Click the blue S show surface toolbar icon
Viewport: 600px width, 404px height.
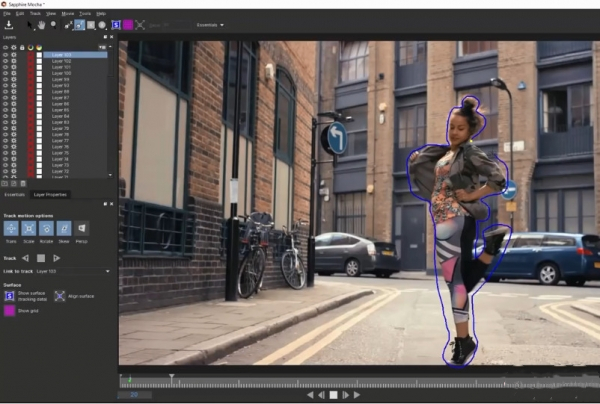point(116,24)
